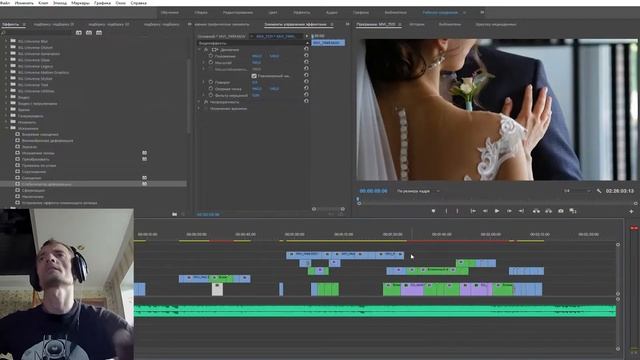This screenshot has height=360, width=640.
Task: Click the Mark In button
Action: point(446,211)
